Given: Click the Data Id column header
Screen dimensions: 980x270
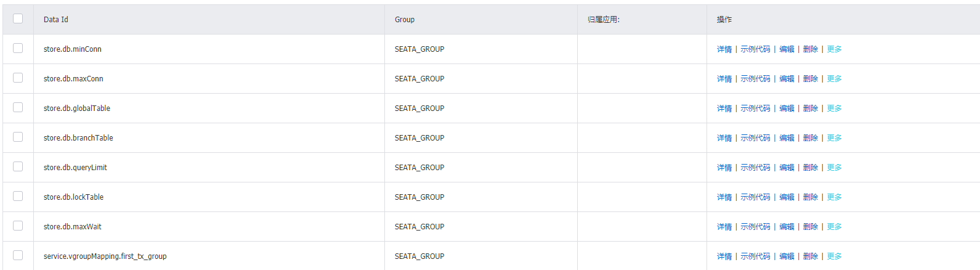Looking at the screenshot, I should (x=56, y=20).
